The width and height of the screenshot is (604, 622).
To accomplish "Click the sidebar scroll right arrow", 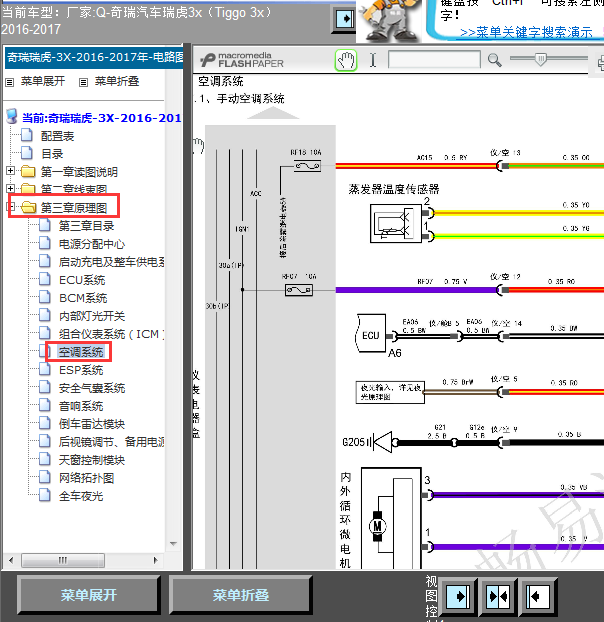I will point(155,560).
